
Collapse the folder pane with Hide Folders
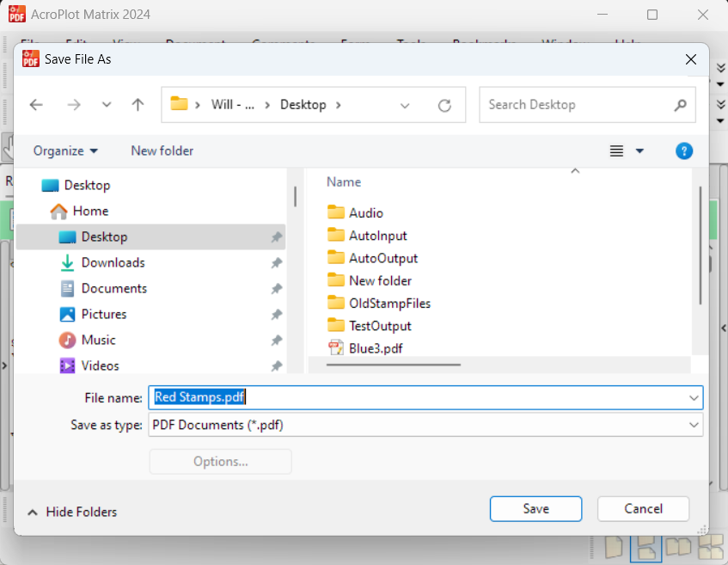[x=72, y=512]
